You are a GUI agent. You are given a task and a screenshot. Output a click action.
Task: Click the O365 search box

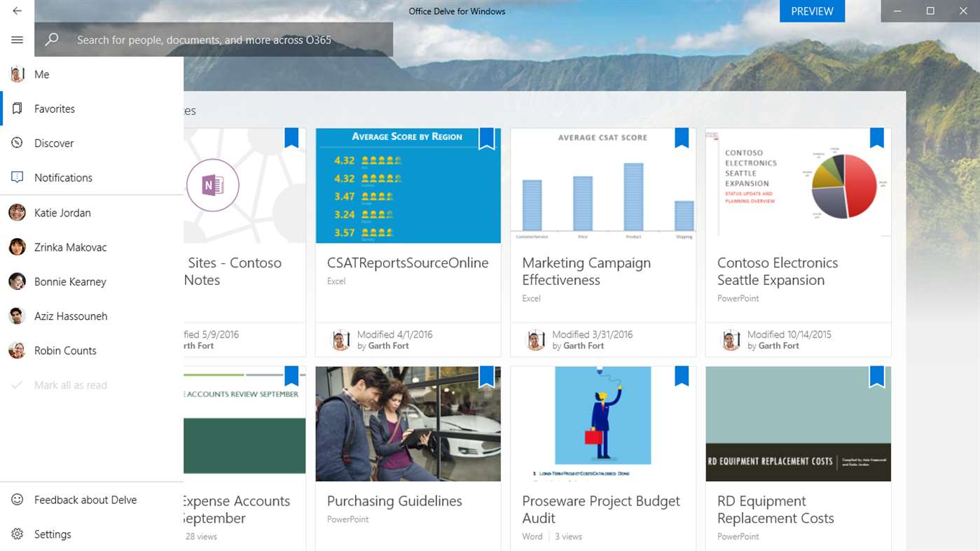coord(214,40)
